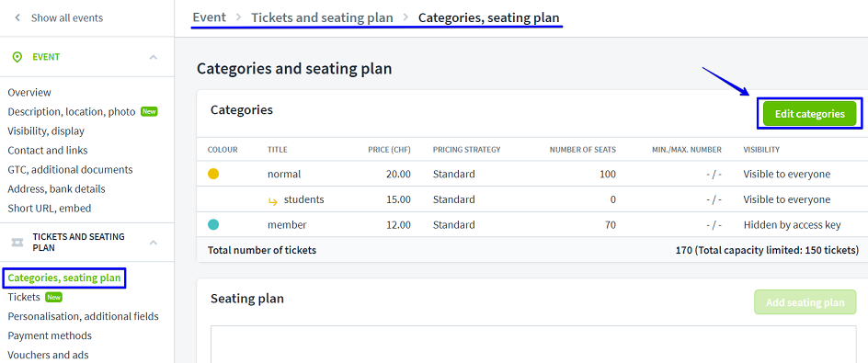Open Vouchers and ads sidebar item
This screenshot has height=363, width=868.
48,356
